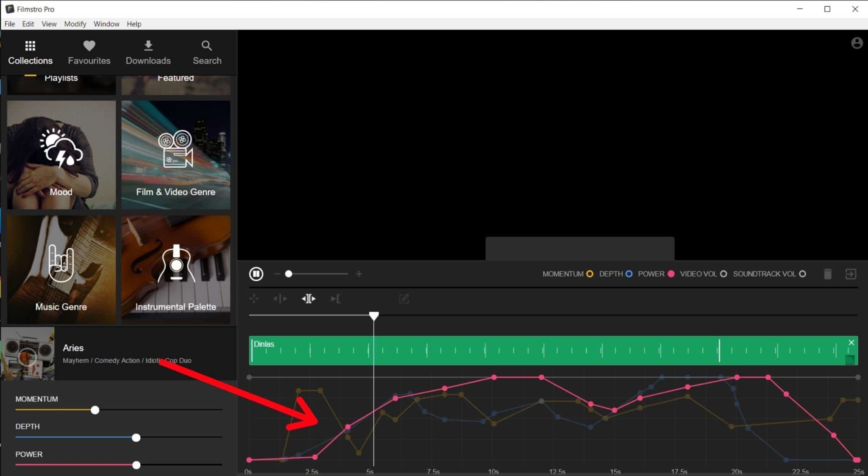Toggle the DEPTH curve radio

coord(629,274)
